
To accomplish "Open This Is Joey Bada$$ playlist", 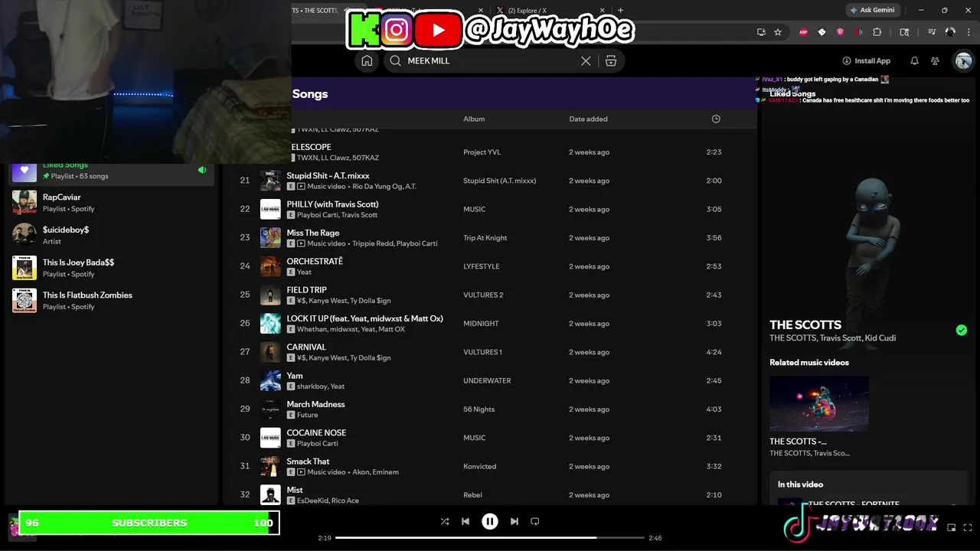I will 111,268.
